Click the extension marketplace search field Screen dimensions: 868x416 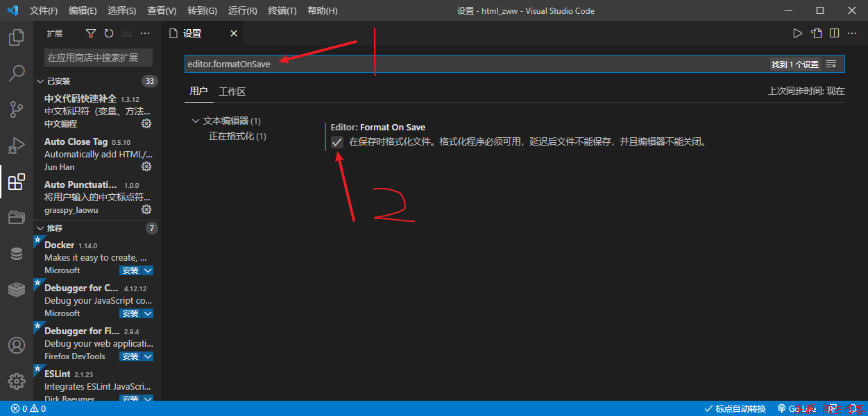click(x=99, y=58)
